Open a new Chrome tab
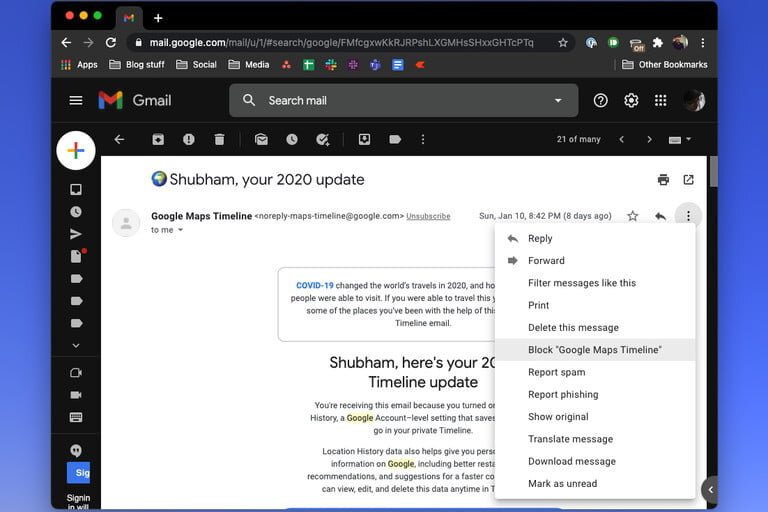Viewport: 768px width, 512px height. [158, 18]
